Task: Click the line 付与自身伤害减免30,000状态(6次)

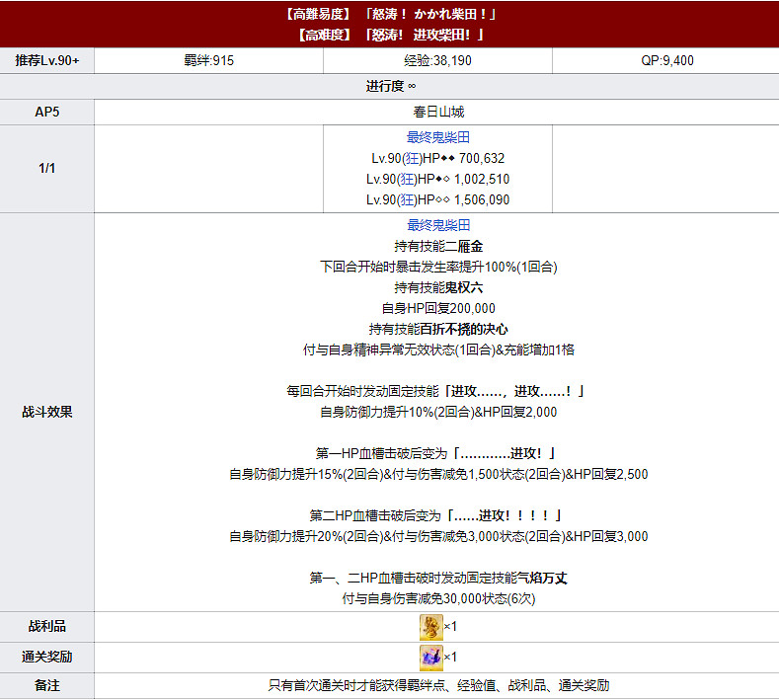Action: click(438, 598)
